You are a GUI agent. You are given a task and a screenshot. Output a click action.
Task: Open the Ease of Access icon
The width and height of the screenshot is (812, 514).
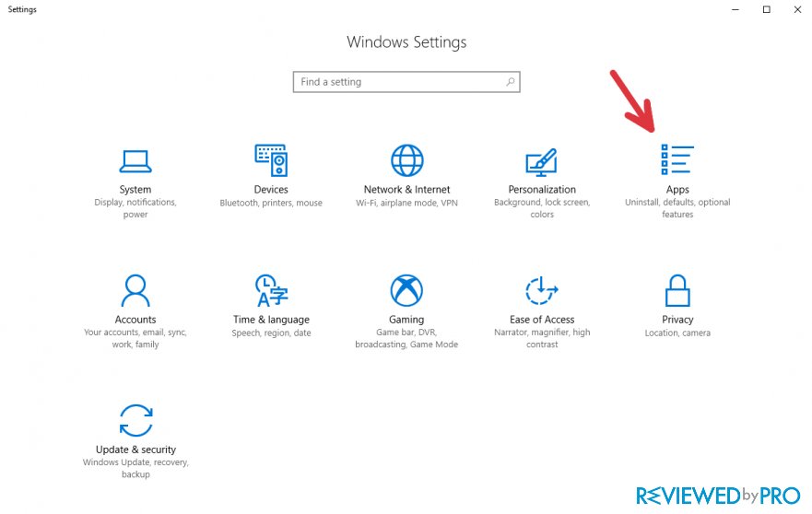pos(542,290)
